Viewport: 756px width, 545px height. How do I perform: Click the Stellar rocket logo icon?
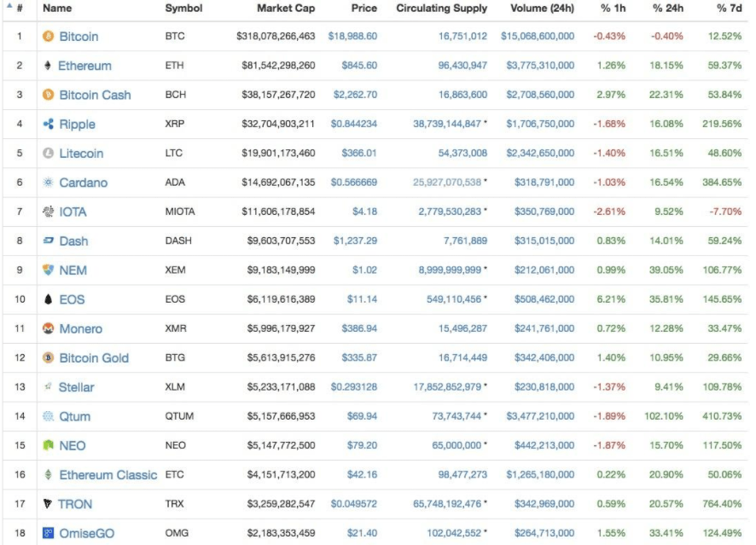pos(48,386)
